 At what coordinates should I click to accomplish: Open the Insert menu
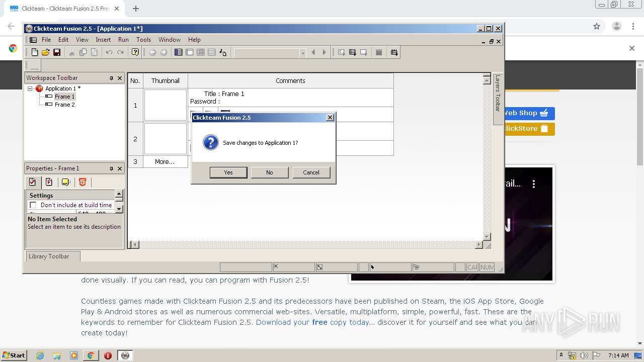(x=103, y=40)
